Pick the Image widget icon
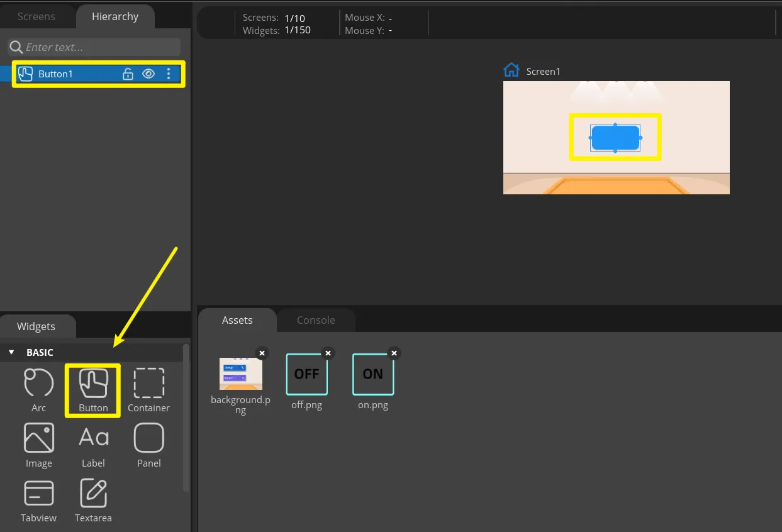The width and height of the screenshot is (782, 532). 38,438
